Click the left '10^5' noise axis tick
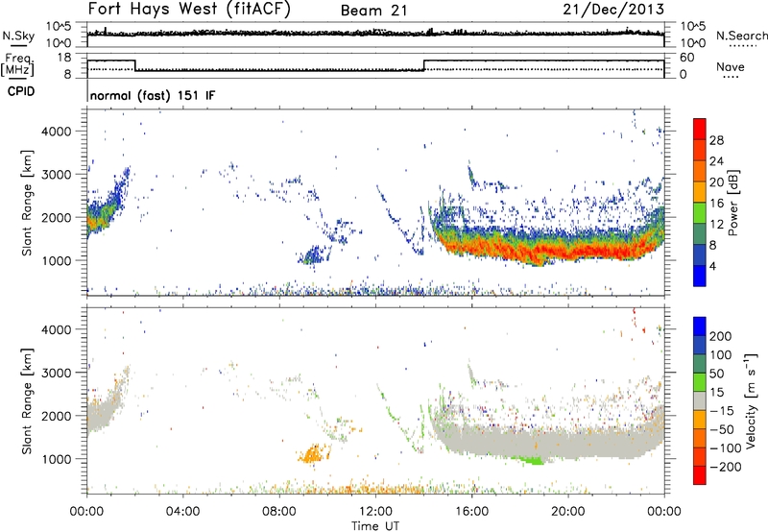Image resolution: width=768 pixels, height=532 pixels. pyautogui.click(x=59, y=27)
